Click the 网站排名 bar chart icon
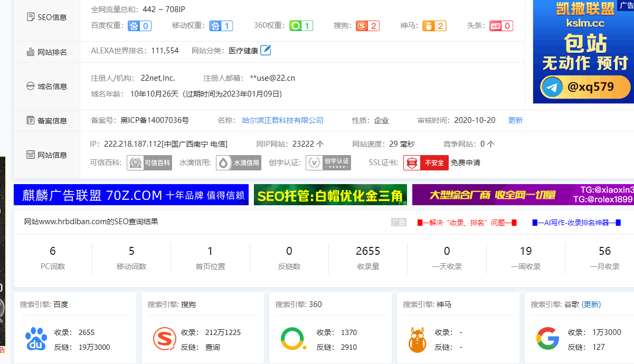The height and width of the screenshot is (364, 634). point(31,52)
